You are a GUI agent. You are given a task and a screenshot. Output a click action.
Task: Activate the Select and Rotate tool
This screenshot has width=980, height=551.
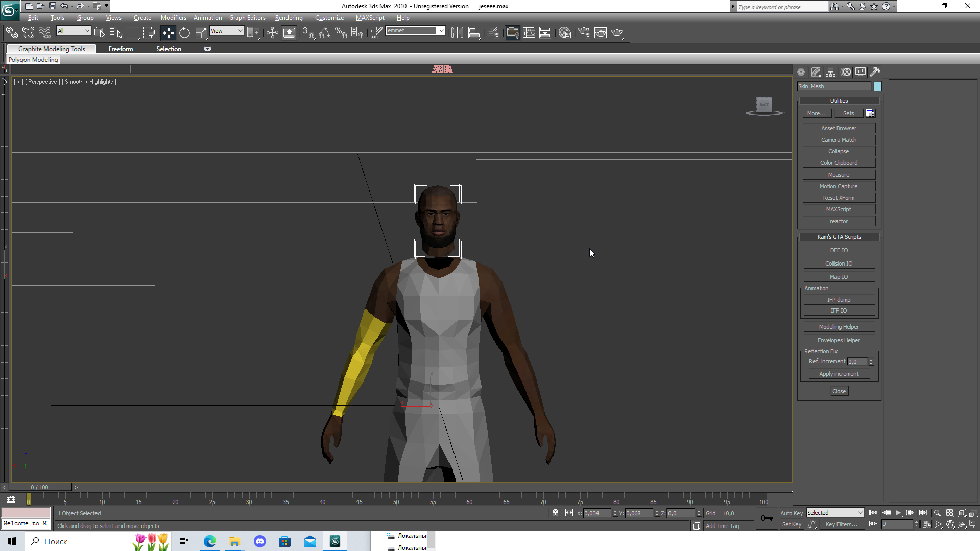point(184,33)
